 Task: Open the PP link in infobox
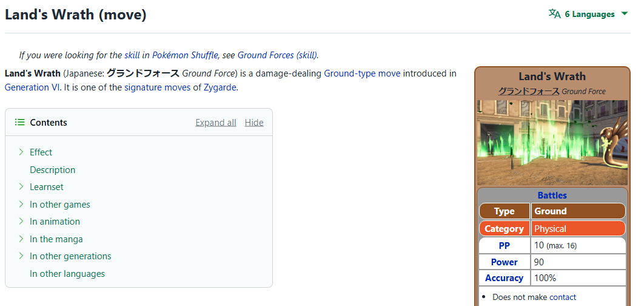[504, 245]
